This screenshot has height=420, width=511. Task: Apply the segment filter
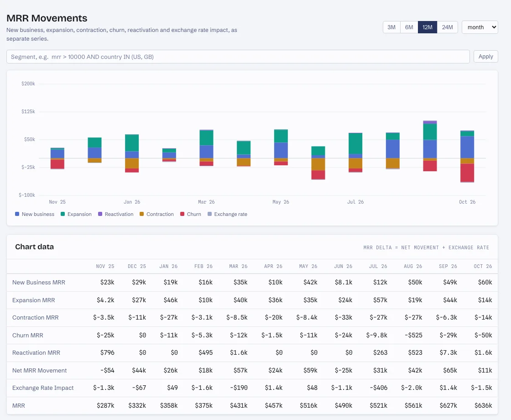point(485,57)
